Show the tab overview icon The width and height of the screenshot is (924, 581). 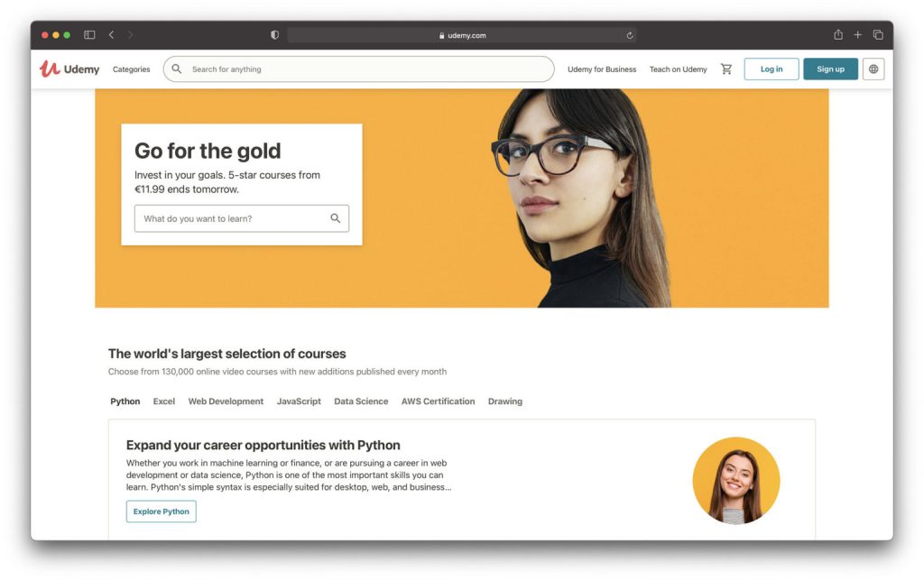click(x=878, y=35)
